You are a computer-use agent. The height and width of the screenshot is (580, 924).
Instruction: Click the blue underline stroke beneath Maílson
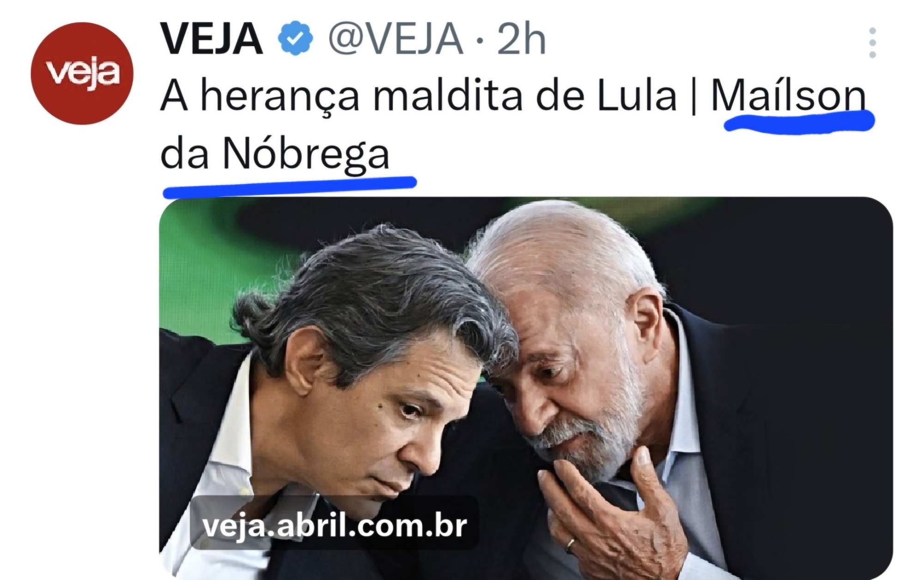[x=799, y=122]
